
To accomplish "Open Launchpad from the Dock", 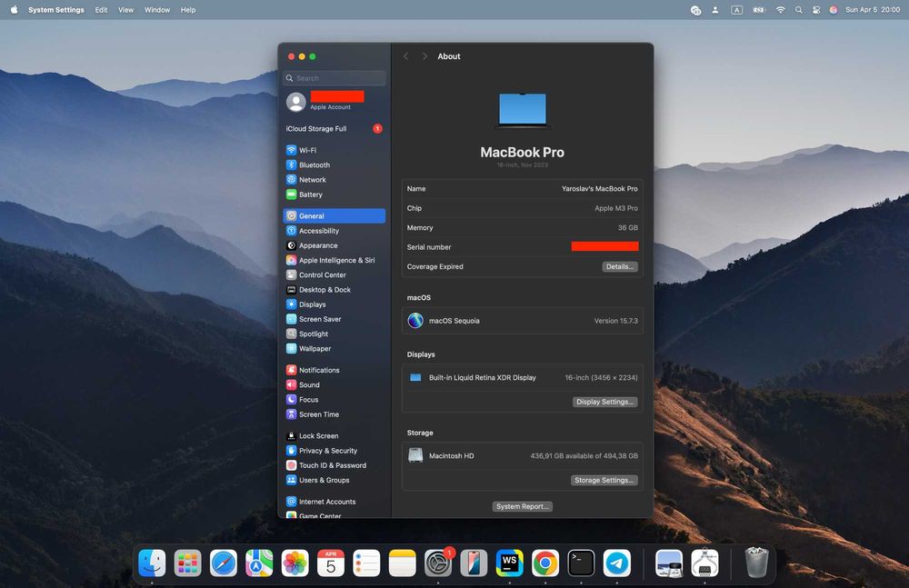I will click(x=188, y=563).
